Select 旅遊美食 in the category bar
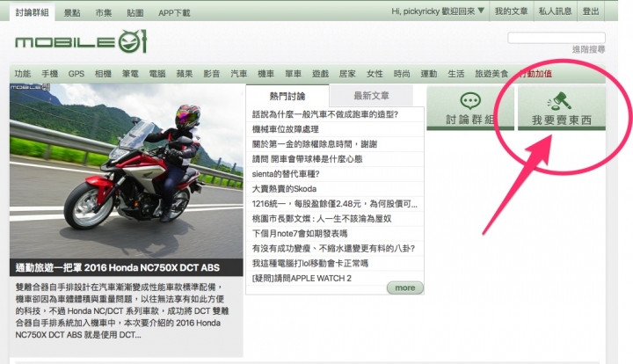This screenshot has width=633, height=364. [491, 74]
